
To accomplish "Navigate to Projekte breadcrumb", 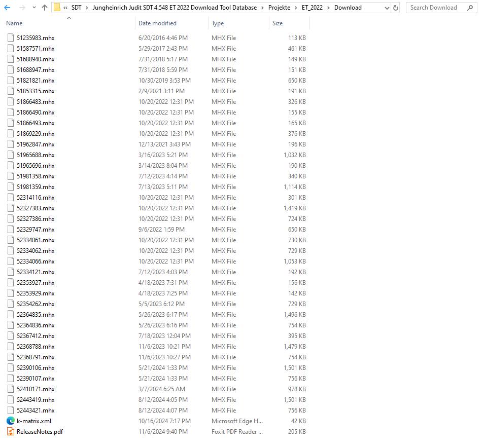I will pyautogui.click(x=279, y=8).
